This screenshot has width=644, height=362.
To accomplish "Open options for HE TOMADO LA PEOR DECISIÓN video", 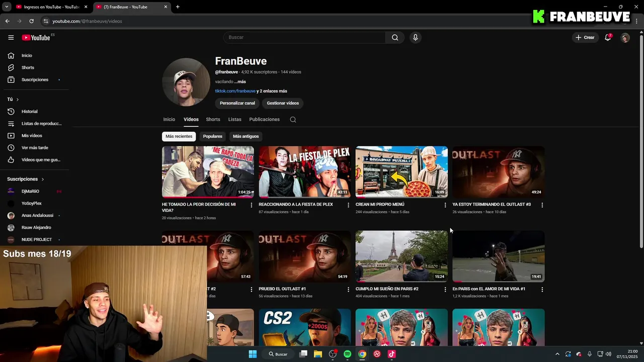I will (x=252, y=205).
